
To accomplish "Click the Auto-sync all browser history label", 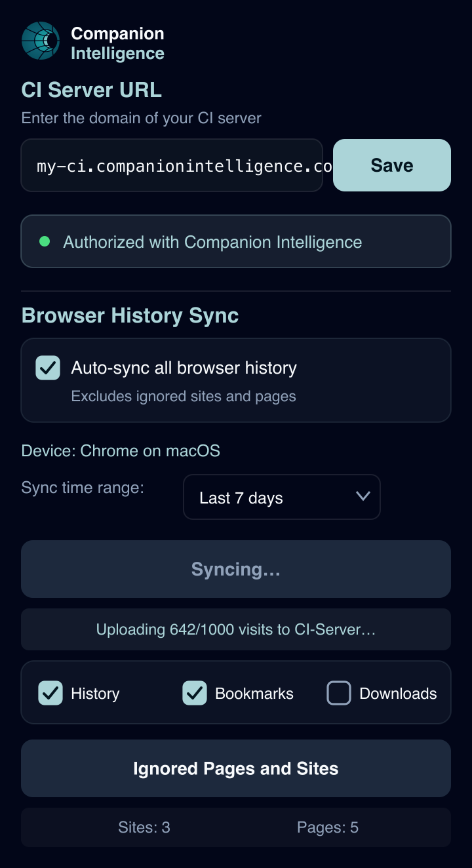I will pyautogui.click(x=184, y=368).
